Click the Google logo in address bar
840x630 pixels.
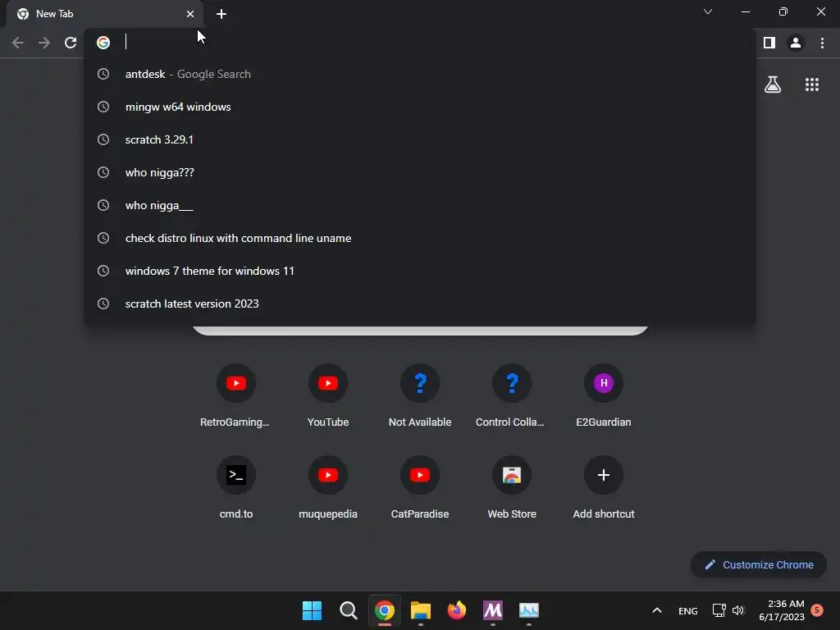pyautogui.click(x=103, y=43)
